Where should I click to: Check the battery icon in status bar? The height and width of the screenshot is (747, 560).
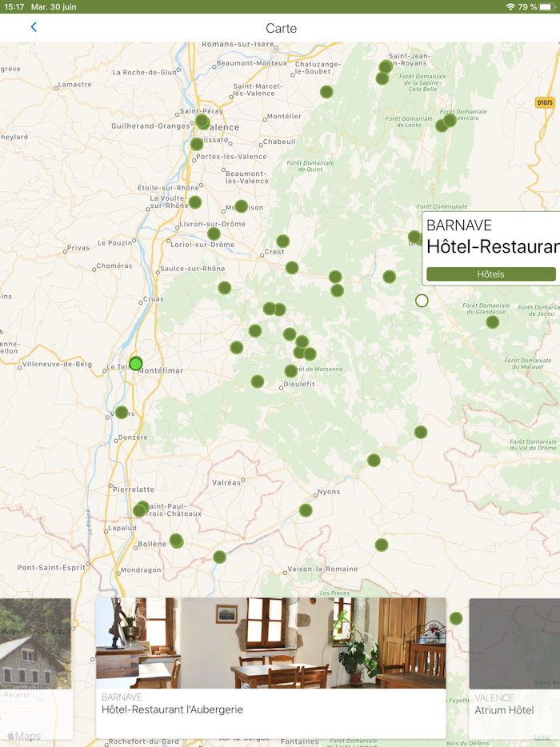tap(548, 6)
